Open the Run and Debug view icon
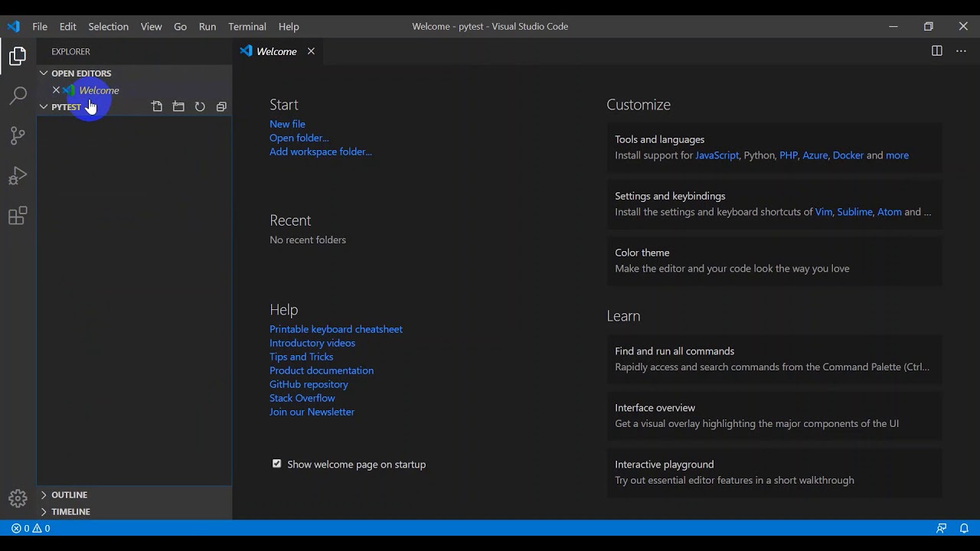Viewport: 980px width, 551px height. pyautogui.click(x=18, y=176)
